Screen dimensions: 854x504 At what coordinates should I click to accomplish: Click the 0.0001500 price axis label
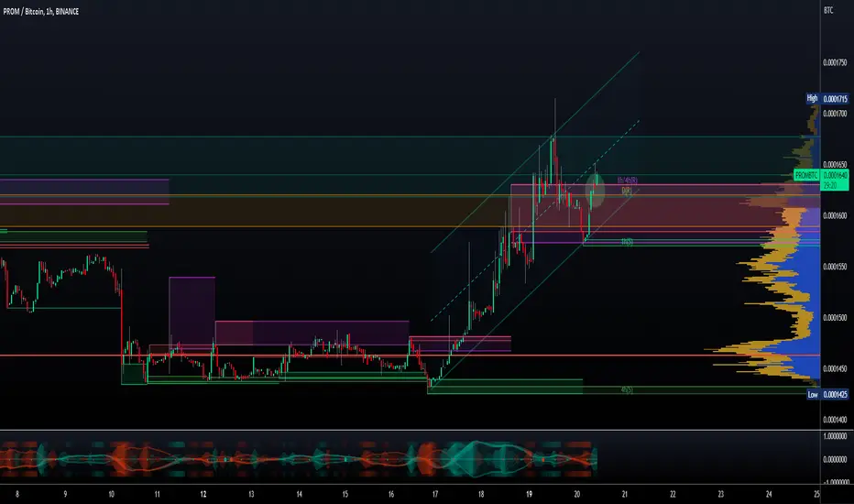coord(835,318)
